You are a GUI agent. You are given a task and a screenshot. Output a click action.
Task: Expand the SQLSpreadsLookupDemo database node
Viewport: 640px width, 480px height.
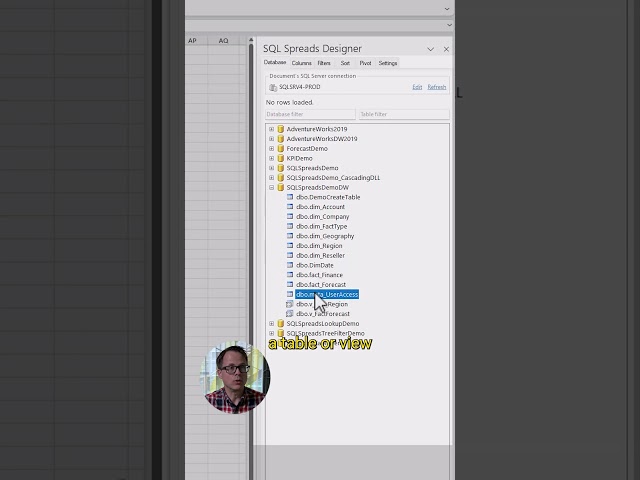(x=271, y=323)
